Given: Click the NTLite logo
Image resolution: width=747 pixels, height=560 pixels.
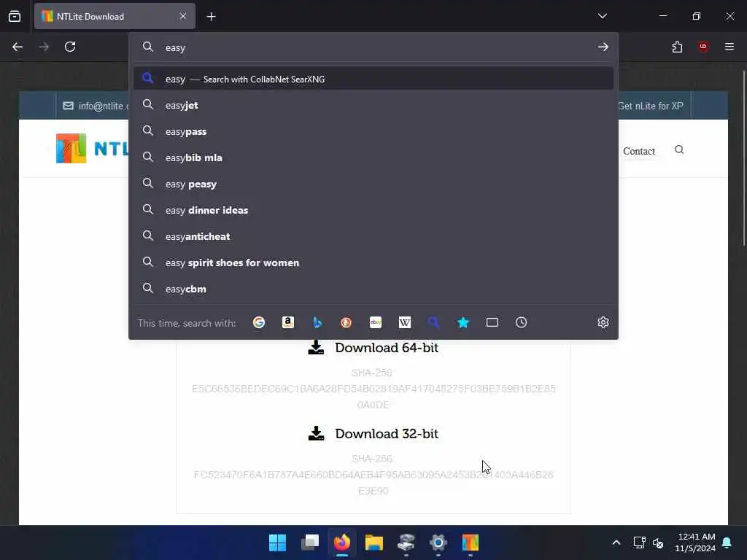Looking at the screenshot, I should (92, 148).
